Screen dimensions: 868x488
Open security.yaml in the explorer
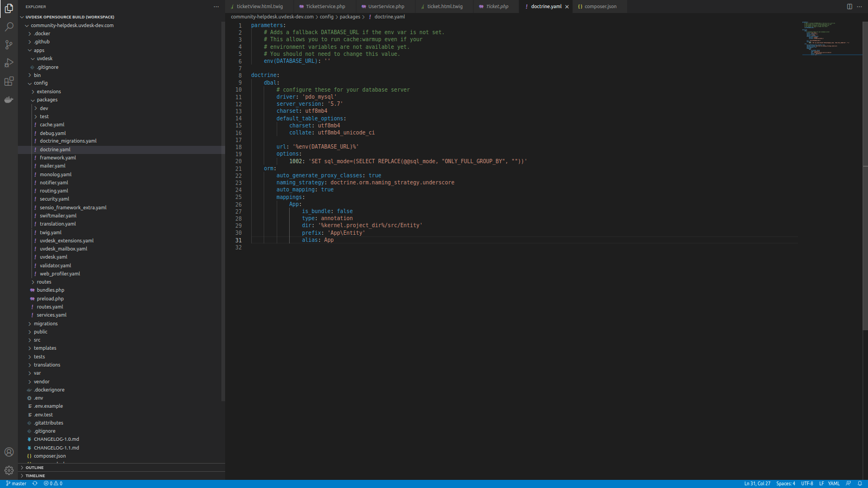tap(54, 199)
